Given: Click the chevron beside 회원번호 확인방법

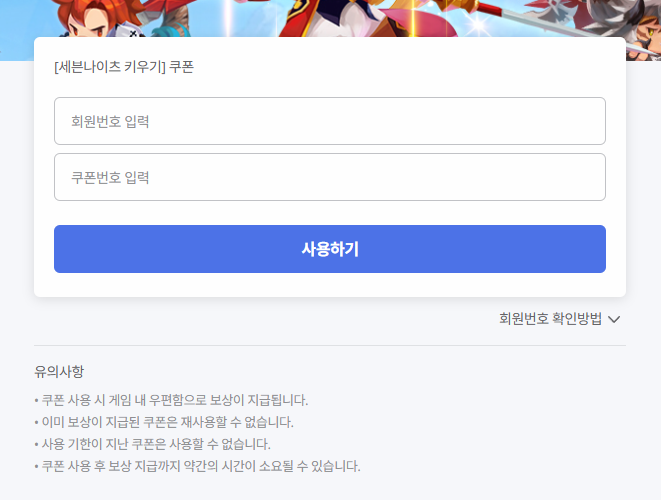Looking at the screenshot, I should point(614,320).
